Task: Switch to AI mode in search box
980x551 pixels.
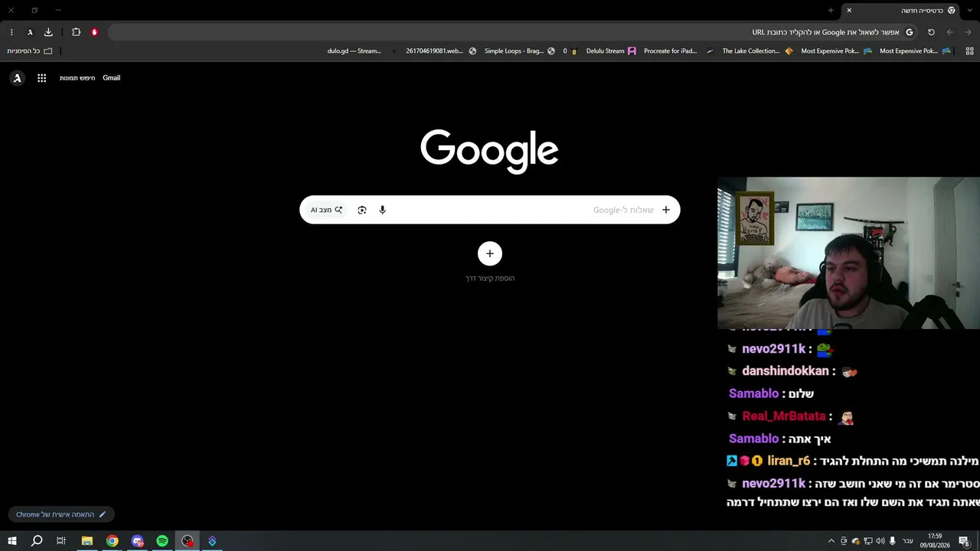Action: point(326,210)
